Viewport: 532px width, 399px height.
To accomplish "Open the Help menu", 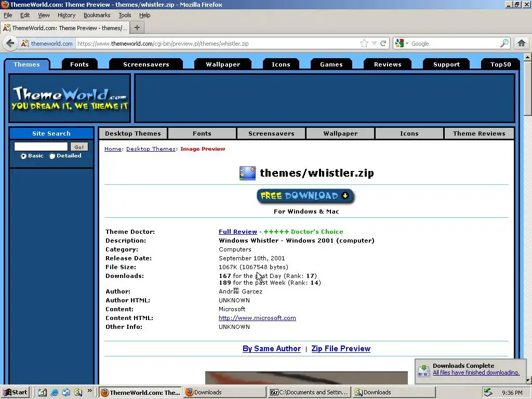I will (x=144, y=15).
